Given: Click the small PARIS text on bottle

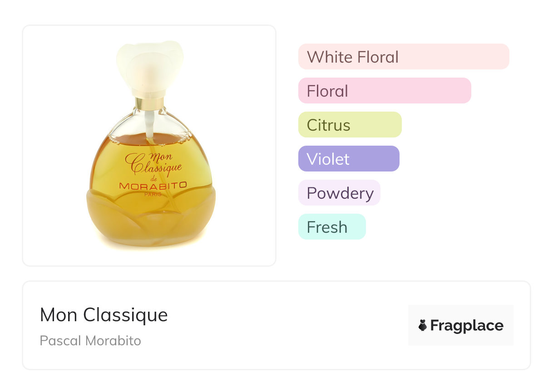Looking at the screenshot, I should (x=153, y=194).
